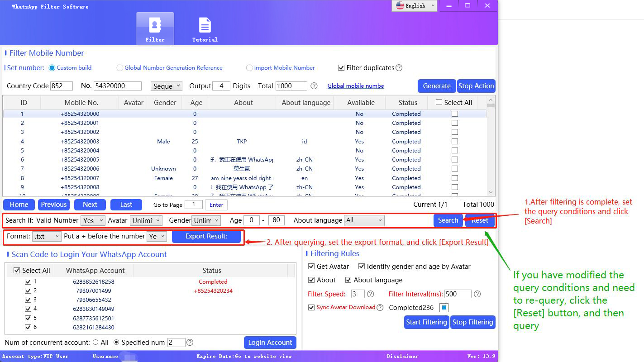This screenshot has height=362, width=644.
Task: Open the Global mobile number link
Action: pos(356,86)
